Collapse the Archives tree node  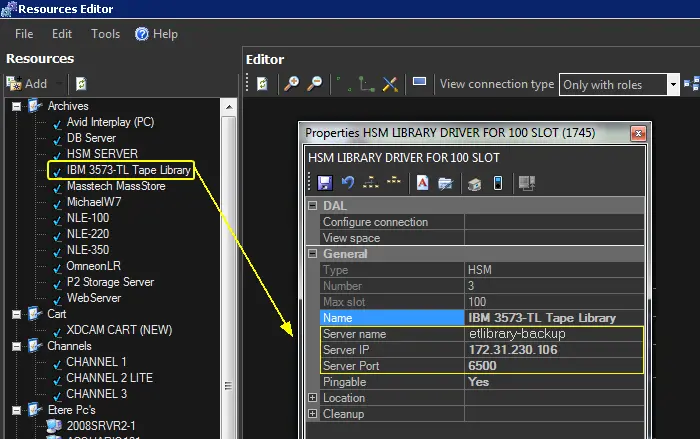click(x=16, y=106)
